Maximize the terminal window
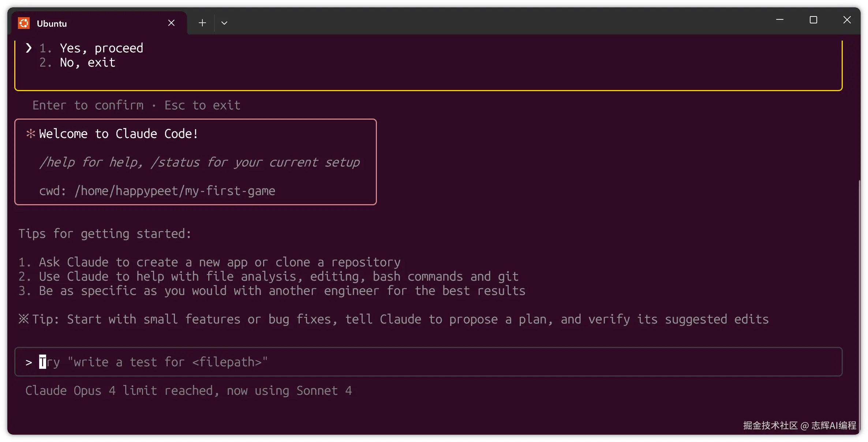This screenshot has width=868, height=442. [x=813, y=20]
